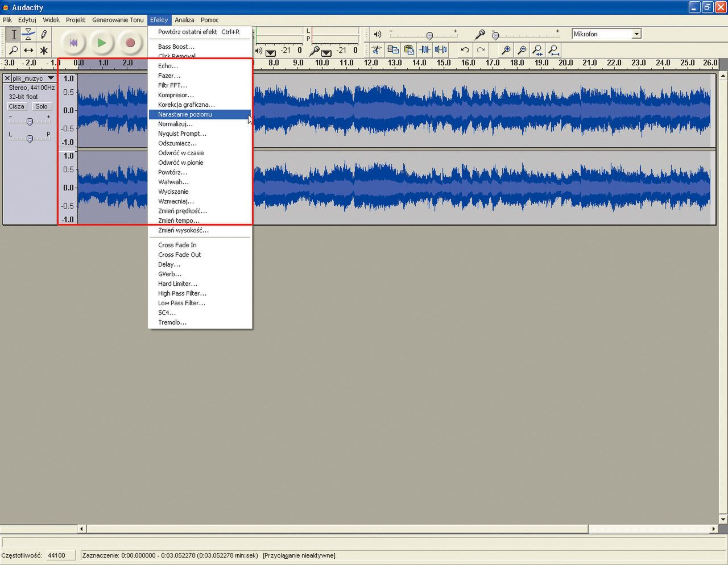Viewport: 728px width, 565px height.
Task: Choose Zmień wysokość effect
Action: [x=200, y=230]
